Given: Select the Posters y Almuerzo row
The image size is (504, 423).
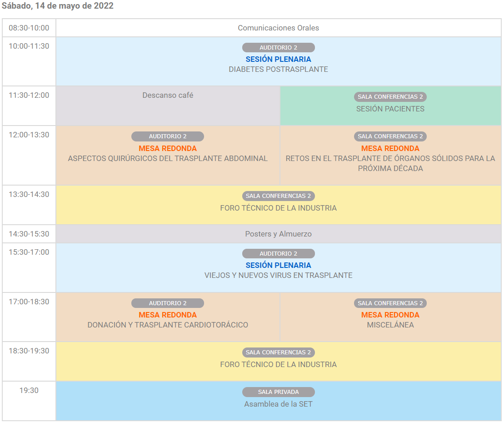Looking at the screenshot, I should [x=278, y=234].
